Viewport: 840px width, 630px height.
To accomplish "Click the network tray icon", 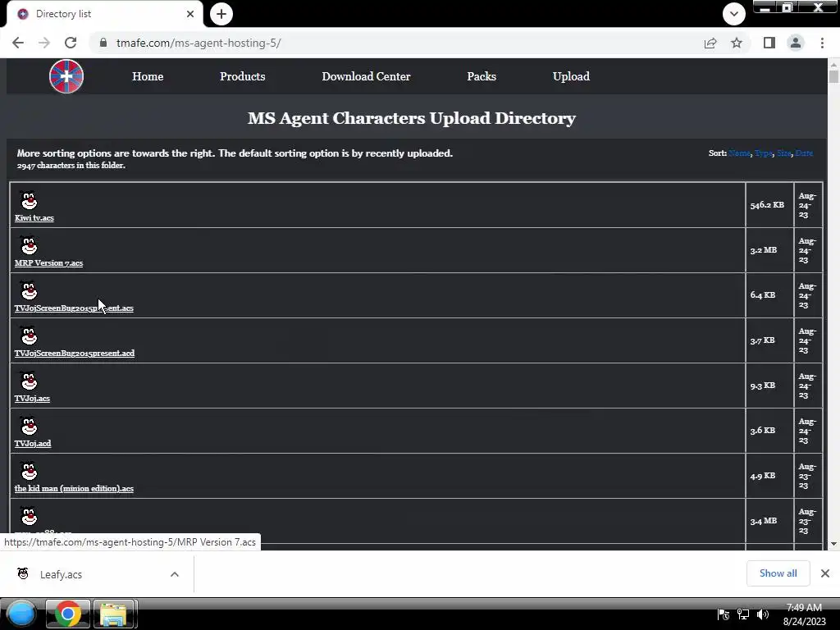I will pyautogui.click(x=743, y=614).
